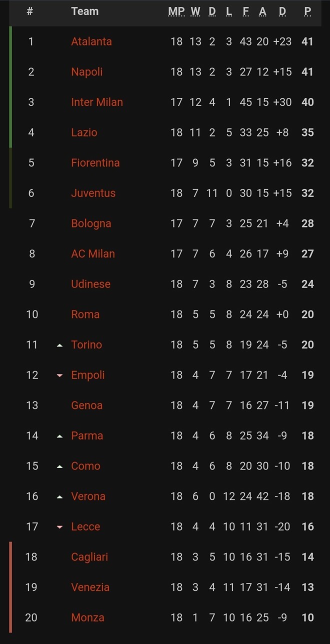Sort table by MP column header

(x=176, y=11)
